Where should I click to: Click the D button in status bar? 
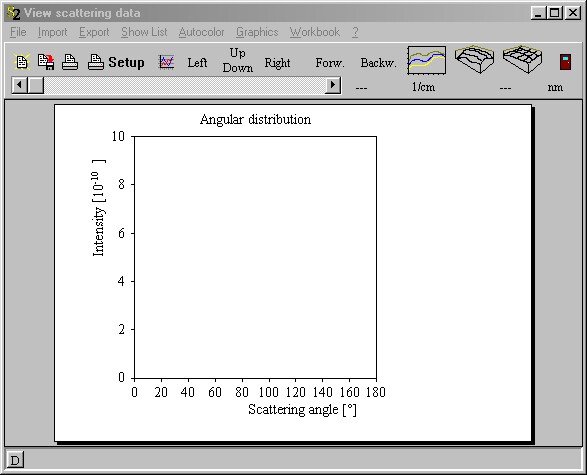coord(15,460)
